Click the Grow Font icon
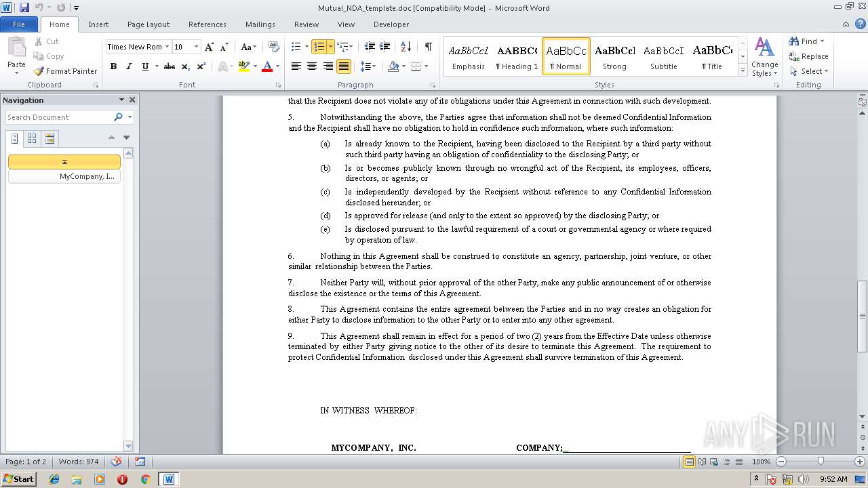868x488 pixels. (210, 47)
